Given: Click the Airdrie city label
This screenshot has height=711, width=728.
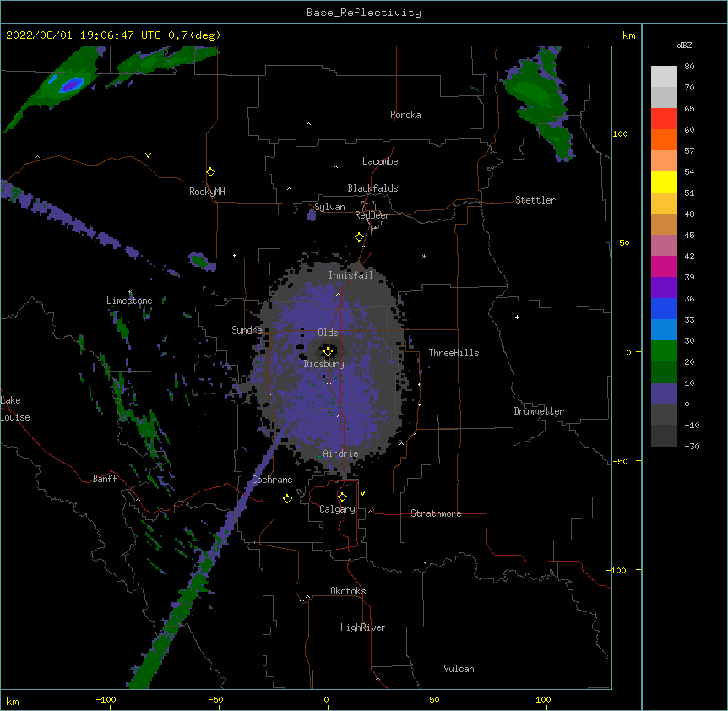Looking at the screenshot, I should 340,453.
